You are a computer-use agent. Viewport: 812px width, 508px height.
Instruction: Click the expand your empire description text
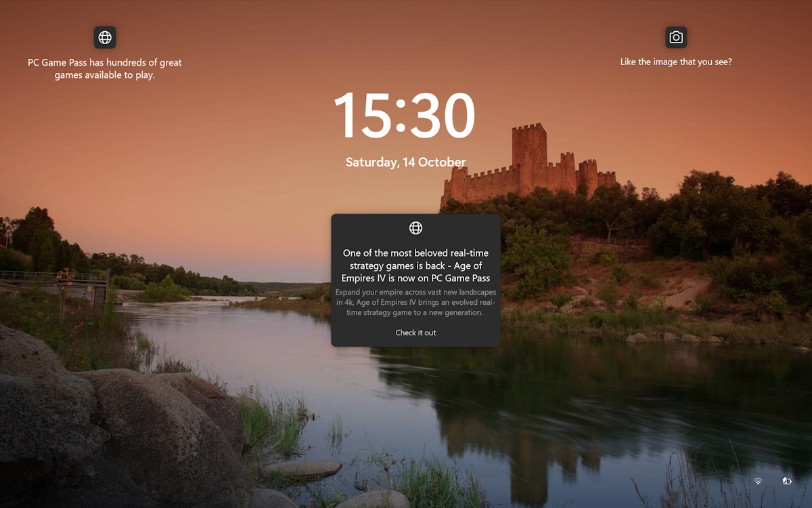[415, 302]
